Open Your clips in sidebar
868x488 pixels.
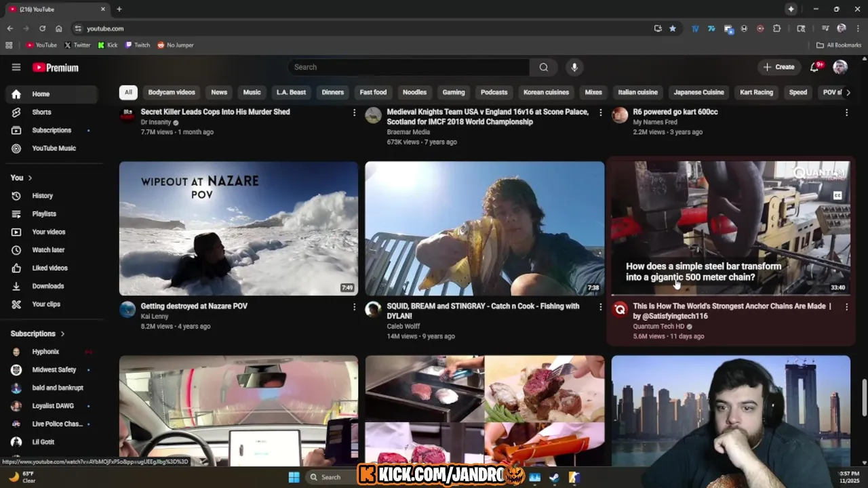(x=52, y=304)
